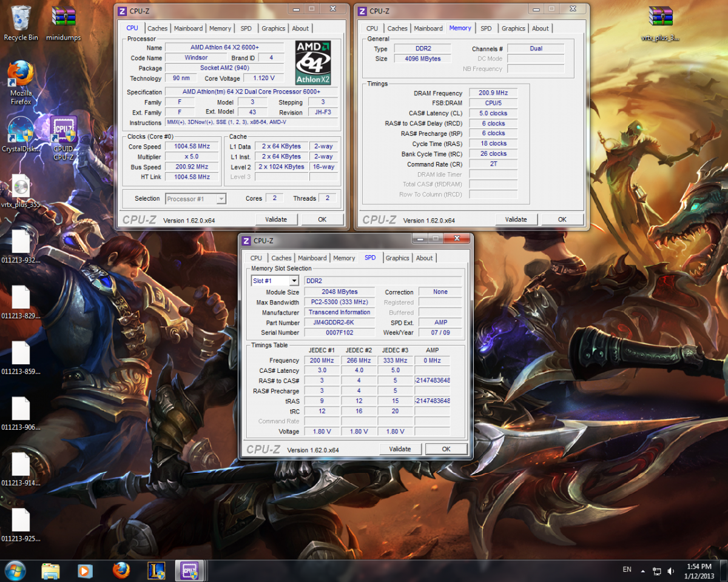This screenshot has height=582, width=728.
Task: Click the 4096 MBytes size value
Action: point(422,59)
